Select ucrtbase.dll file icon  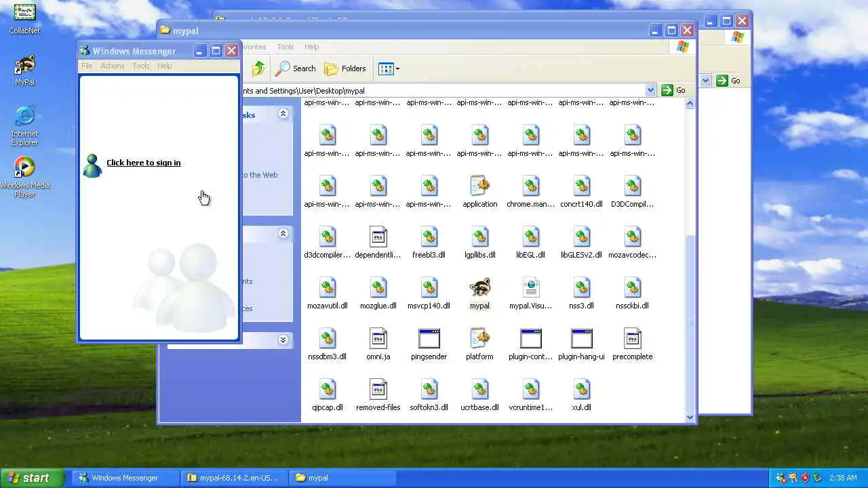479,389
